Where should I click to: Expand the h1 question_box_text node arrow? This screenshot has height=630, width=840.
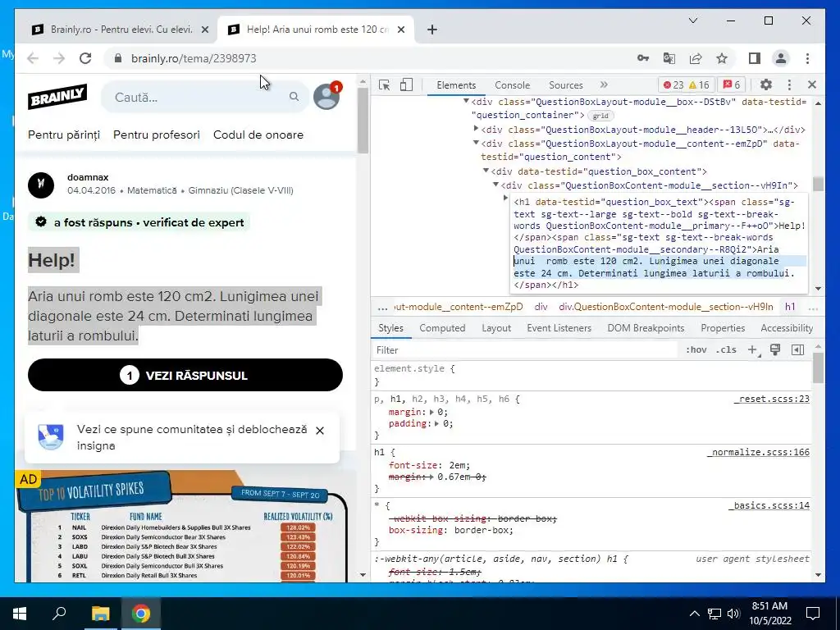point(505,199)
